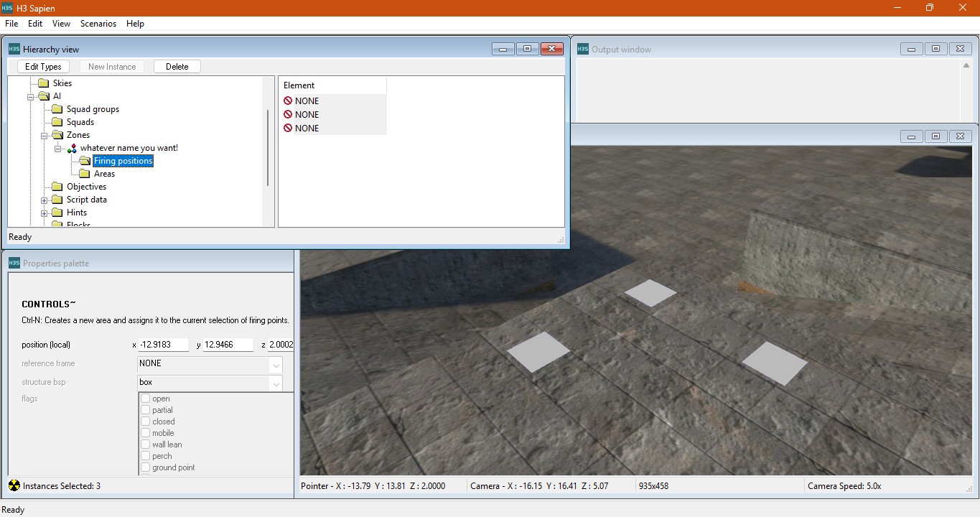Expand the Script data tree node

(x=45, y=200)
